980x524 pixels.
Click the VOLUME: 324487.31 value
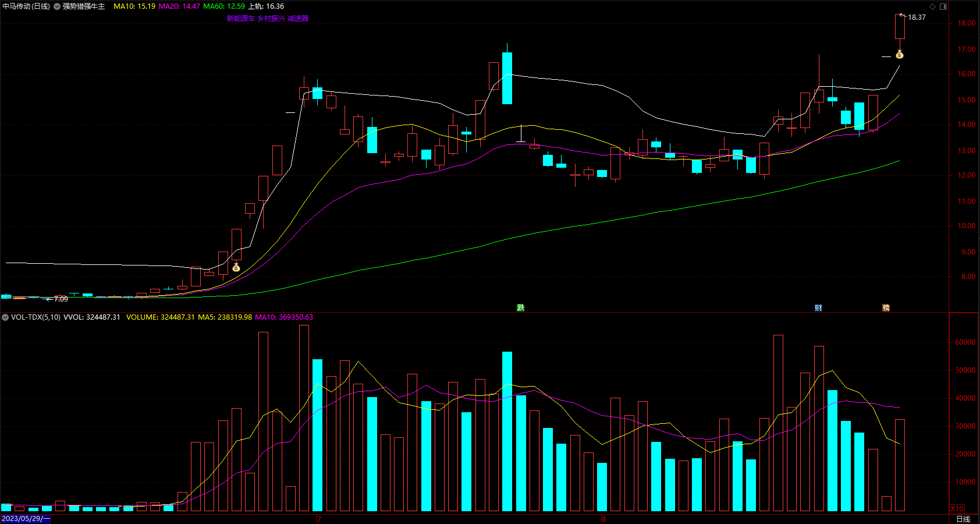[161, 317]
